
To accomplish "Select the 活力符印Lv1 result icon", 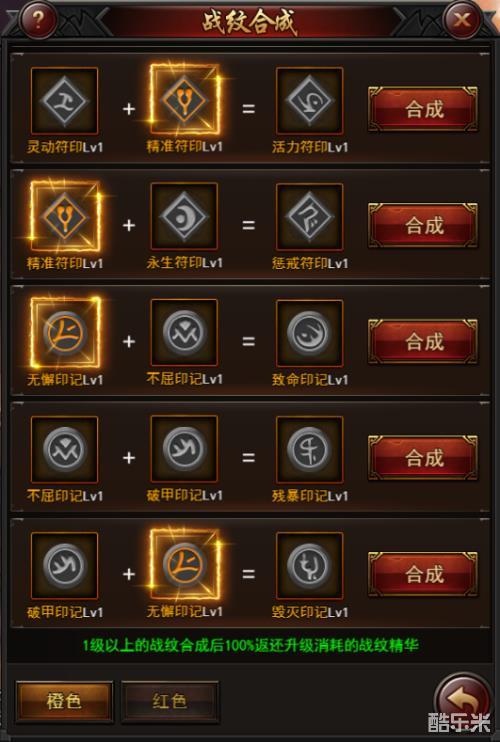I will (x=309, y=101).
